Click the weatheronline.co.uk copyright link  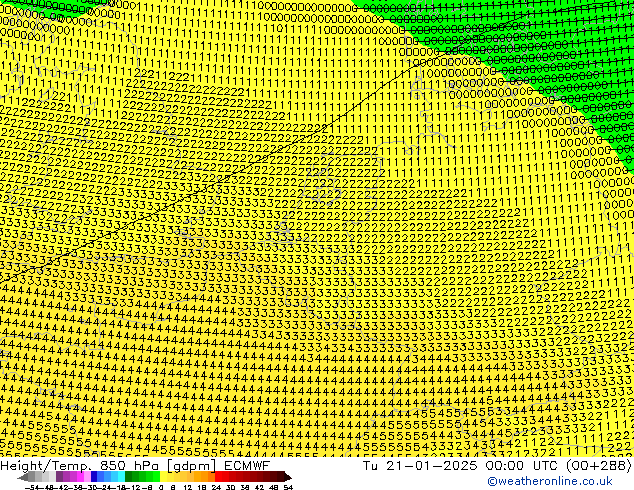(x=550, y=481)
